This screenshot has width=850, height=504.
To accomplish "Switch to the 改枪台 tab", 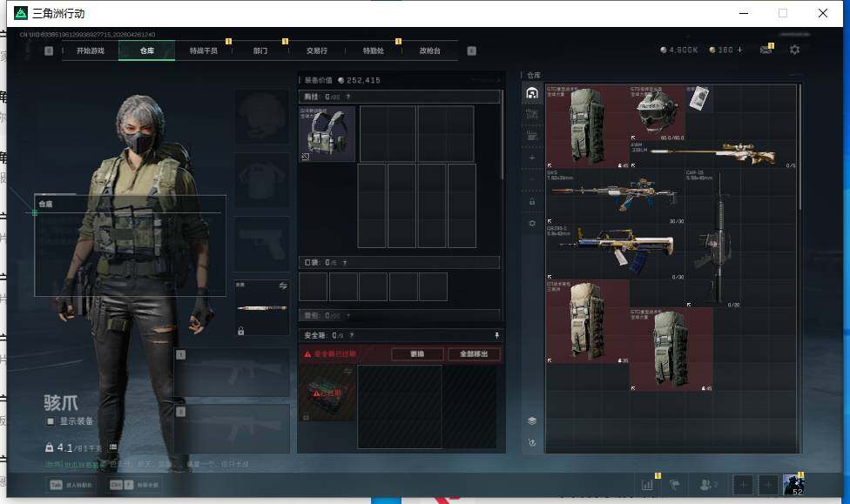I will click(430, 51).
